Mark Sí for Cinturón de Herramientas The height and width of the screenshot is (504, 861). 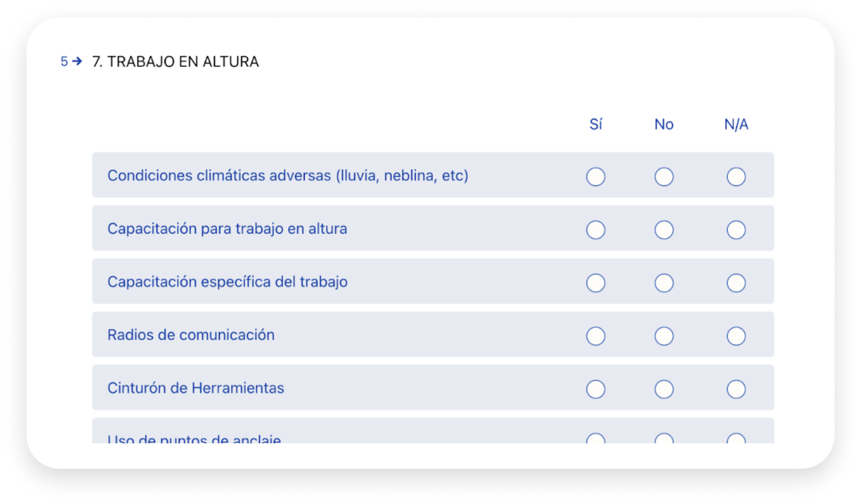[596, 389]
